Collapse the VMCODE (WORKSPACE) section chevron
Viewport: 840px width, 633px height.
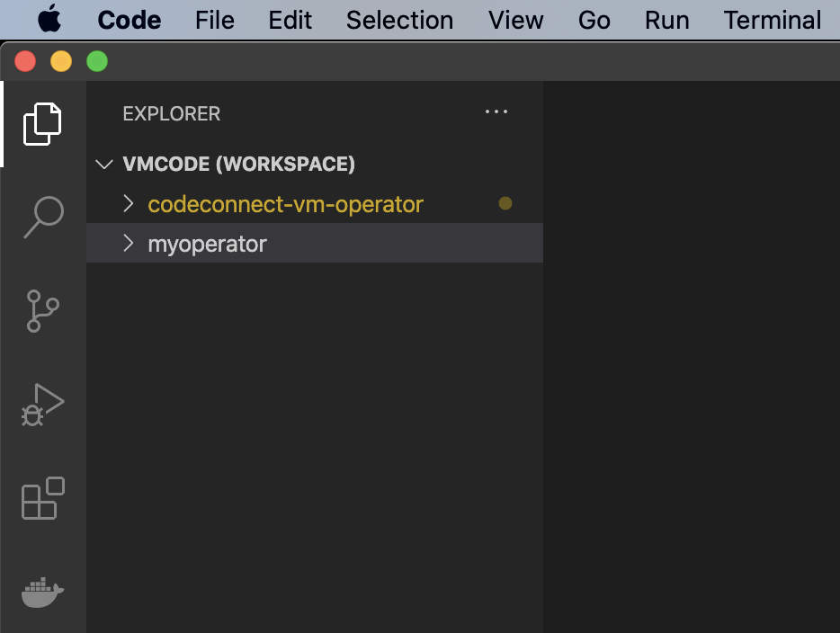[104, 164]
